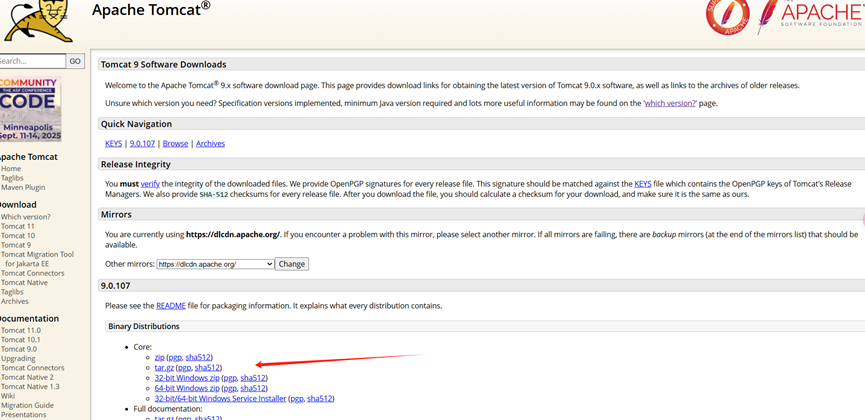
Task: Download the 32-bit Windows zip
Action: tap(187, 378)
